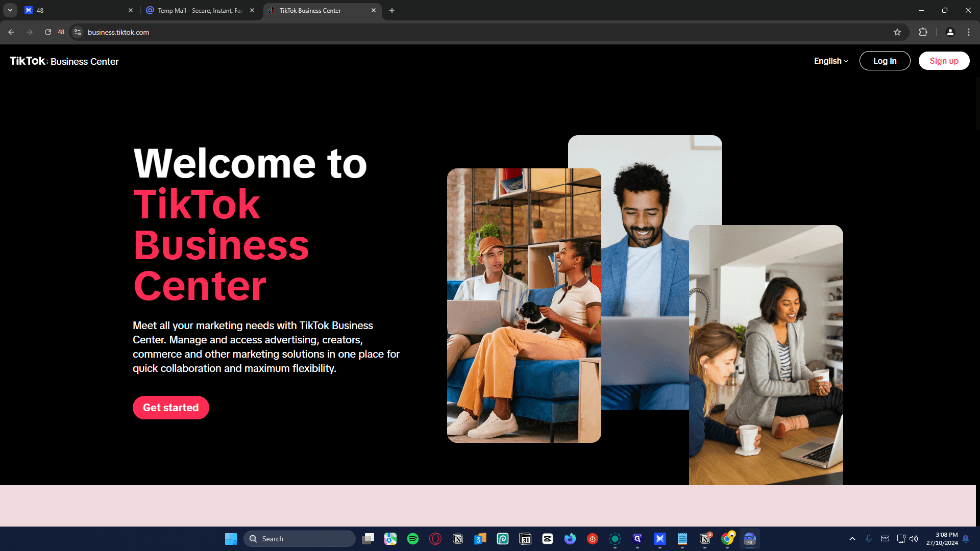Image resolution: width=980 pixels, height=551 pixels.
Task: Open the teal dotted-circle app in taskbar
Action: [x=615, y=539]
